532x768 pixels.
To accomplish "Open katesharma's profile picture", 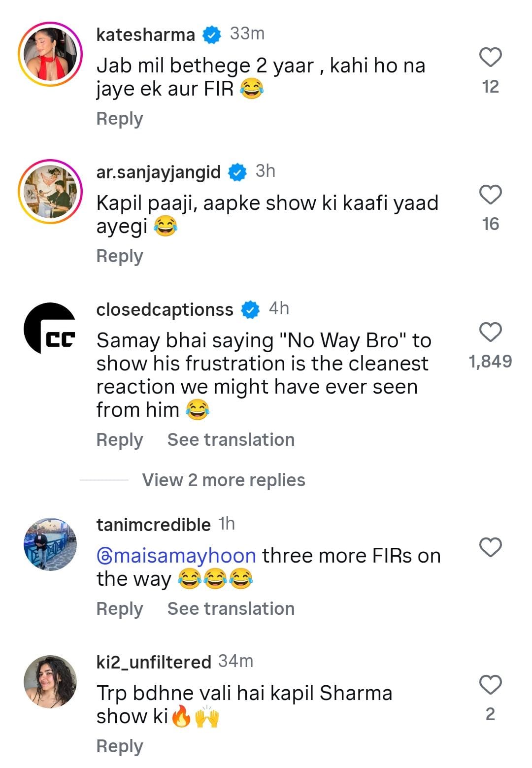I will pyautogui.click(x=50, y=55).
